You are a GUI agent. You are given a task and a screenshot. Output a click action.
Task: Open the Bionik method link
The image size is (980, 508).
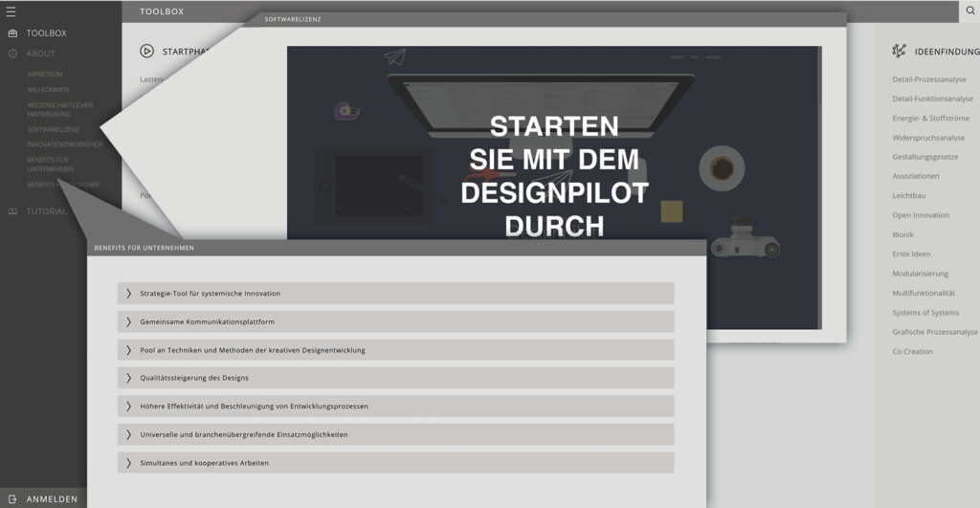(x=902, y=234)
